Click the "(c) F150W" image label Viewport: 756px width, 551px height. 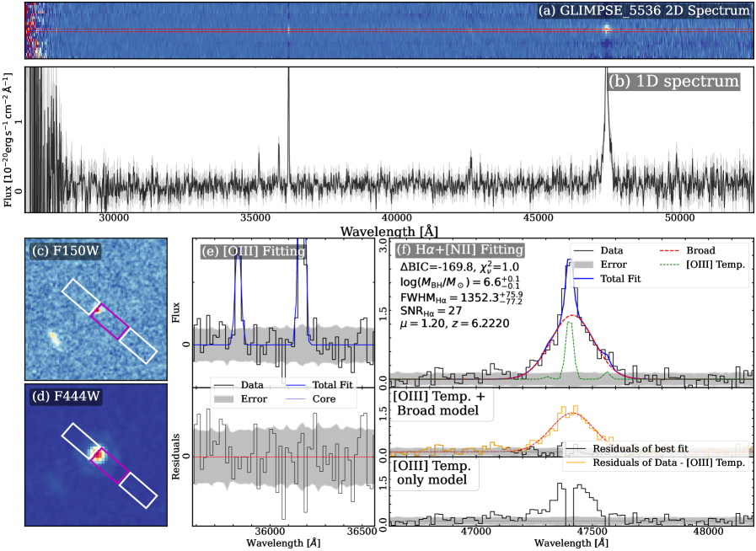65,251
